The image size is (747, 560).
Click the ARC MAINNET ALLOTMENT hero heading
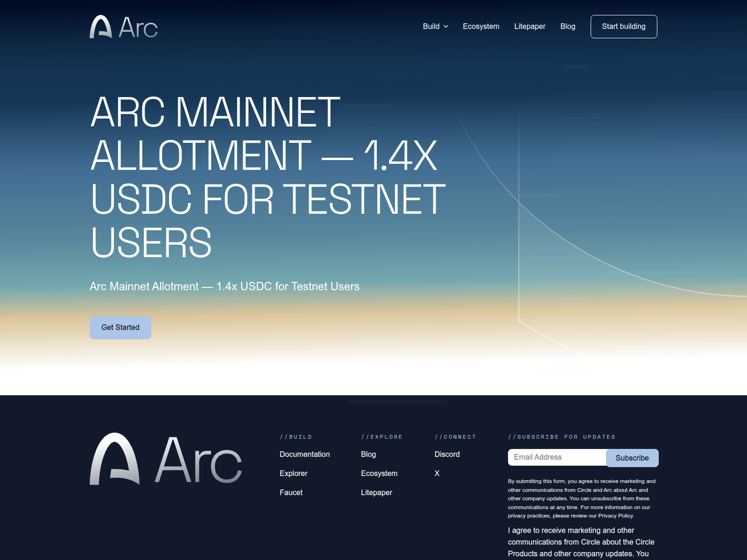(268, 177)
